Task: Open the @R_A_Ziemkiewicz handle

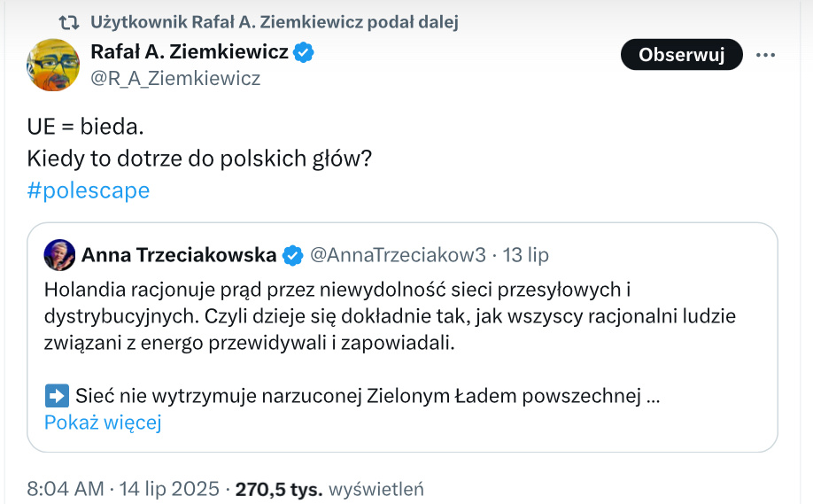Action: [175, 78]
